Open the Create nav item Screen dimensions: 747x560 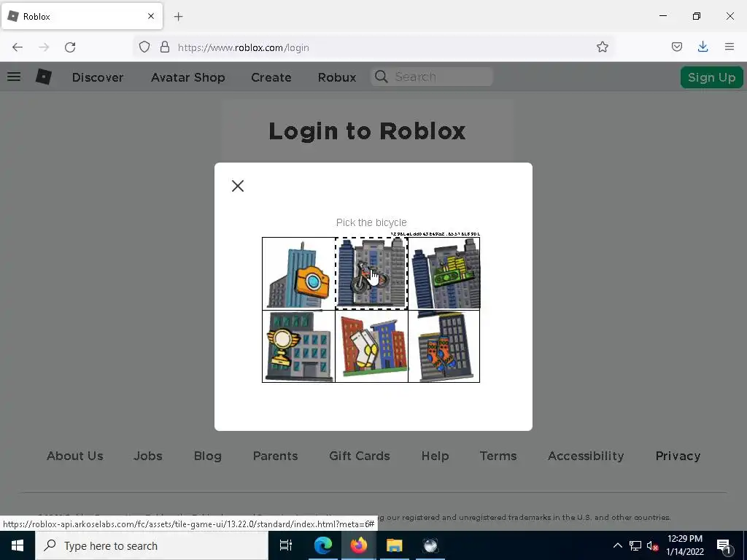[x=271, y=77]
